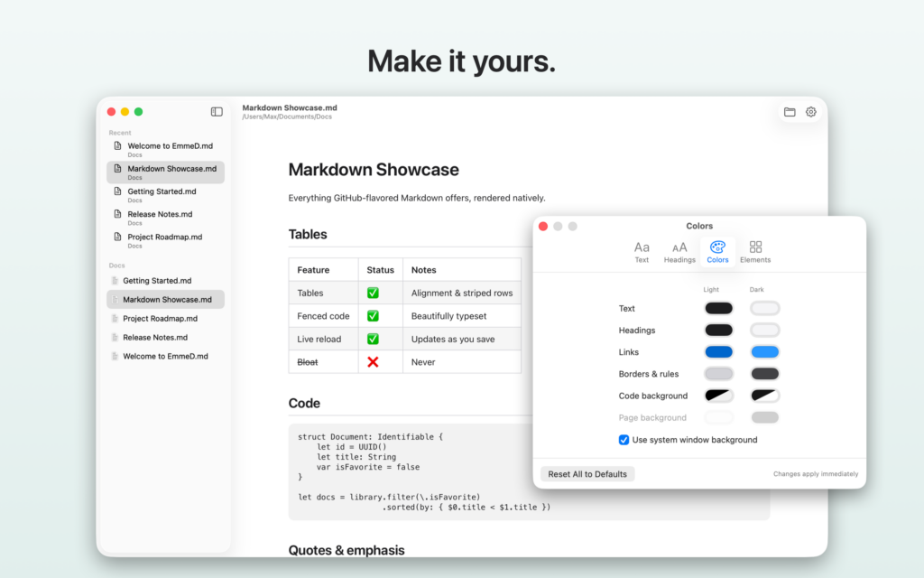Viewport: 924px width, 578px height.
Task: Click document icon beside recent Welcome to EmmeD.md
Action: [118, 145]
